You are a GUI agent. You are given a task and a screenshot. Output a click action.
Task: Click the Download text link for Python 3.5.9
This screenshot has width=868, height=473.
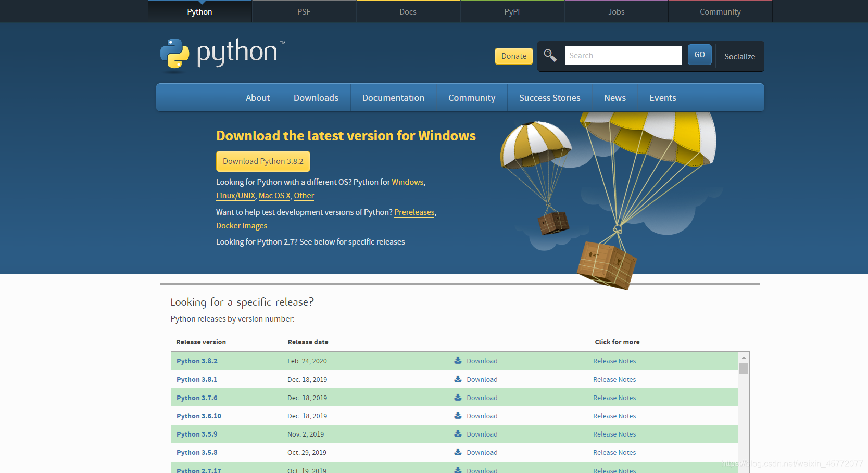[x=482, y=434]
